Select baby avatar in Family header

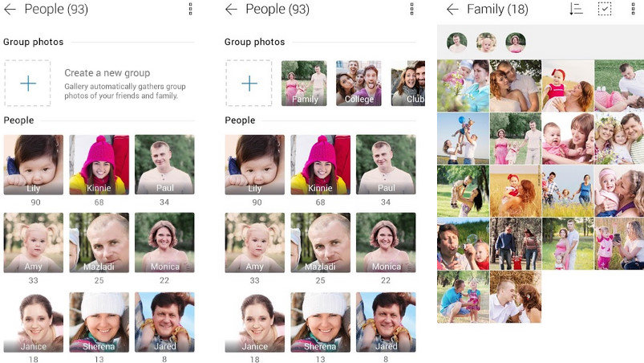coord(486,43)
